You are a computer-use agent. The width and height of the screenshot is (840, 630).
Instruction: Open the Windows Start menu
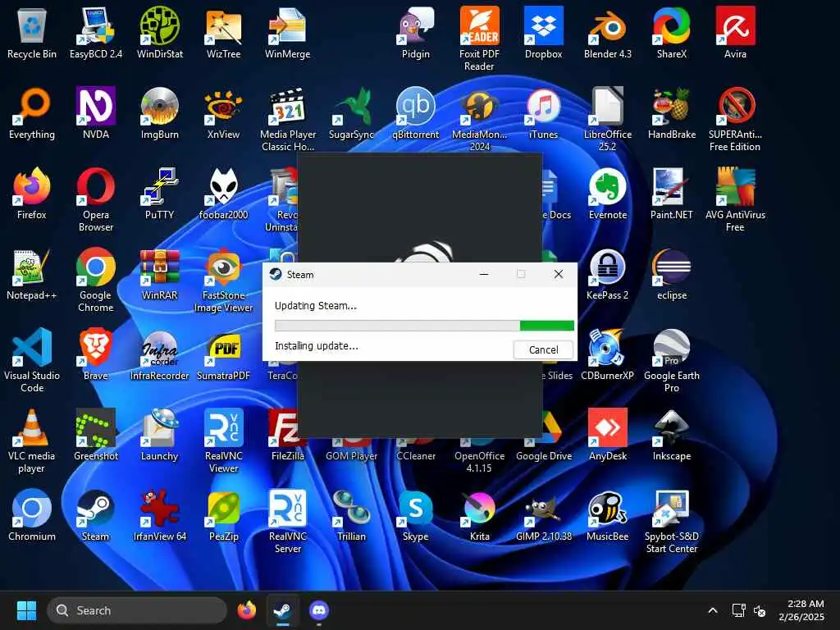click(26, 610)
